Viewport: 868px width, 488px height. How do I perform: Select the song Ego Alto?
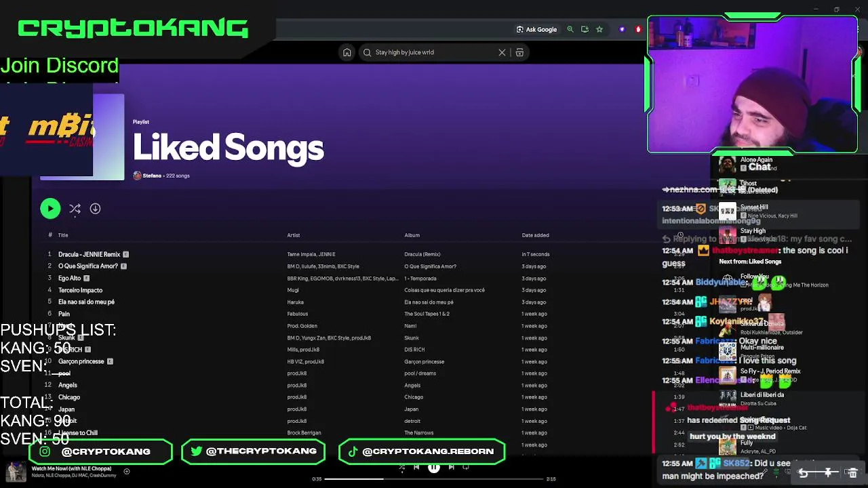[x=69, y=278]
